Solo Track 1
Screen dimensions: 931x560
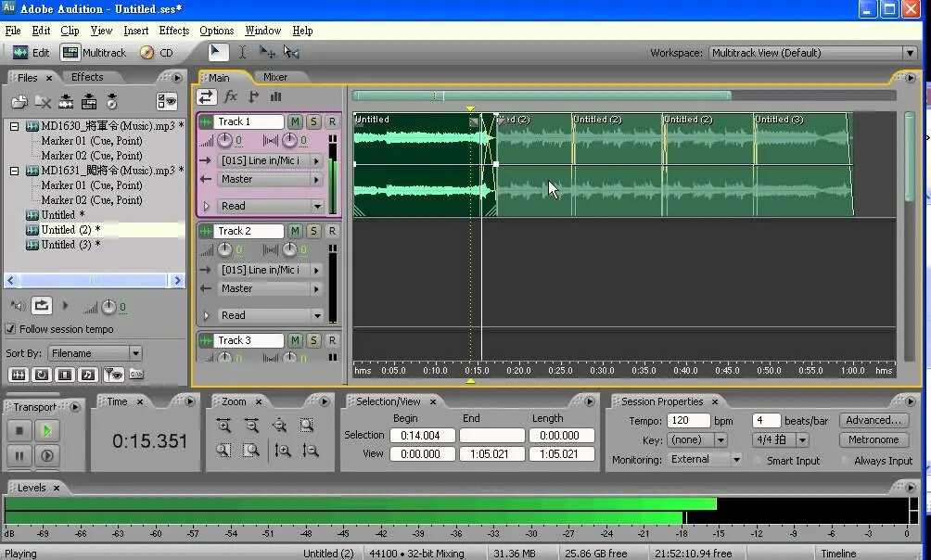point(313,121)
